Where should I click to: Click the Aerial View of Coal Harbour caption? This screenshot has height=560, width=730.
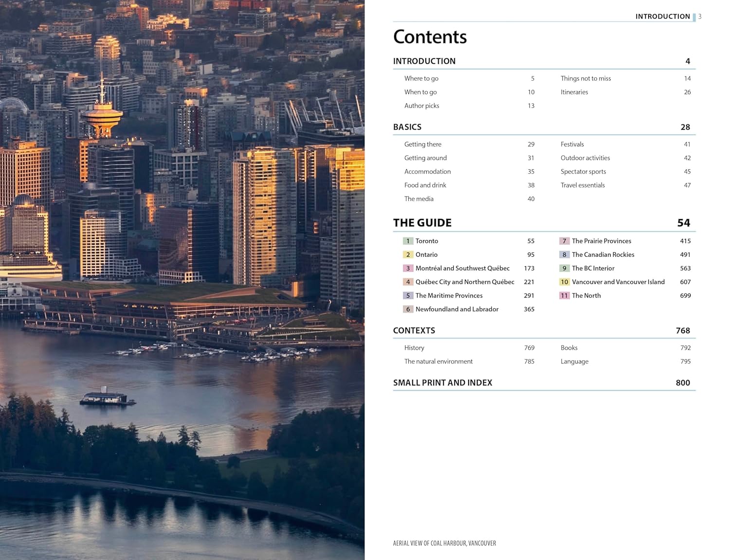click(x=444, y=543)
